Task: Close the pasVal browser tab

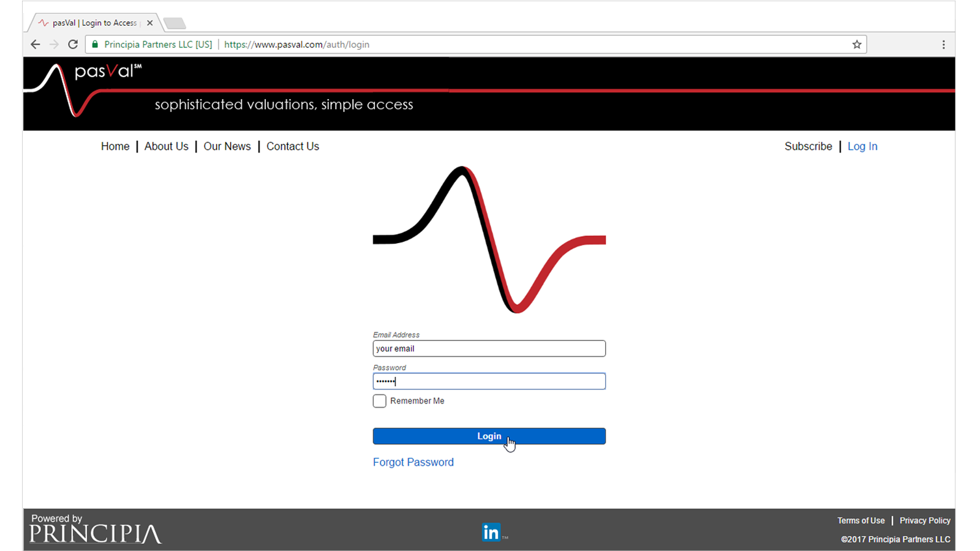Action: coord(149,23)
